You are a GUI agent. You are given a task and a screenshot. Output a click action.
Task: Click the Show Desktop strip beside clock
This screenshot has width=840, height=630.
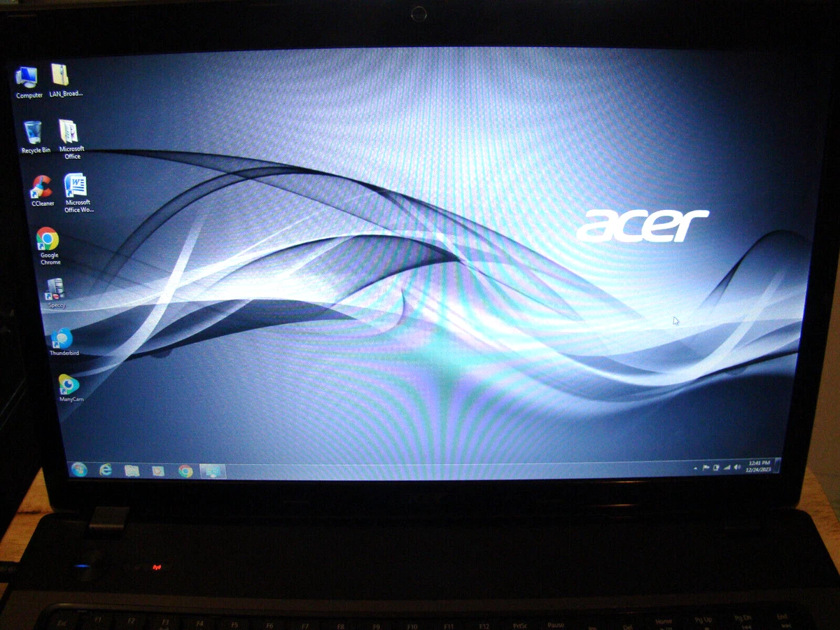[x=777, y=465]
